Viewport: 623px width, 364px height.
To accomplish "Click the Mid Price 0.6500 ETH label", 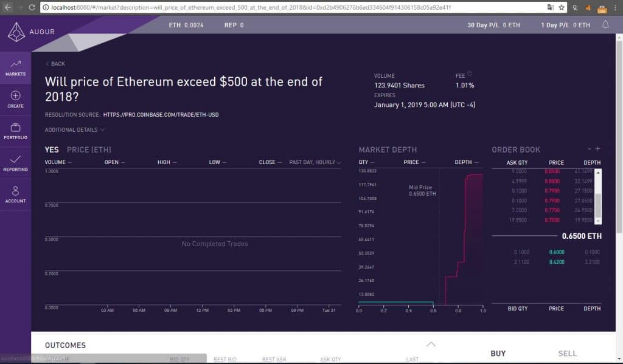I will coord(422,191).
